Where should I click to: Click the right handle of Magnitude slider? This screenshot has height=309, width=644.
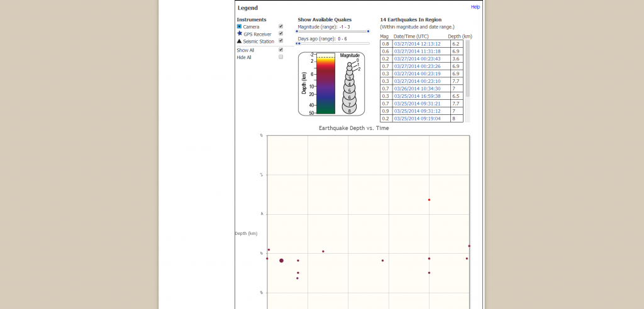point(368,31)
